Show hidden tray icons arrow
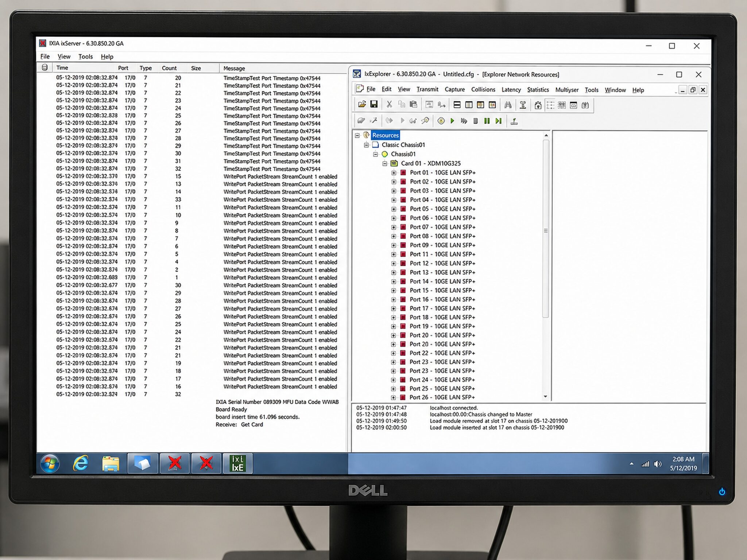 pos(631,464)
